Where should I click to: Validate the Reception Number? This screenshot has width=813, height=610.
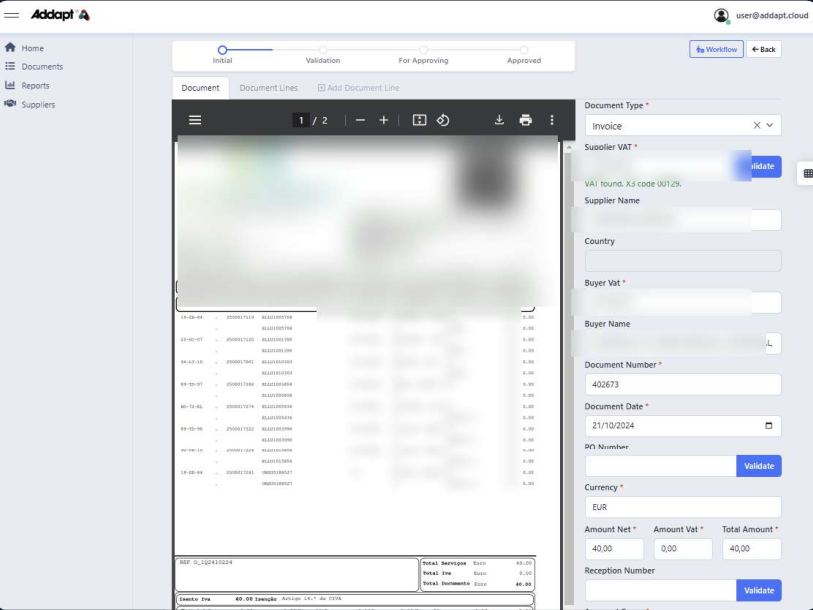[x=759, y=590]
